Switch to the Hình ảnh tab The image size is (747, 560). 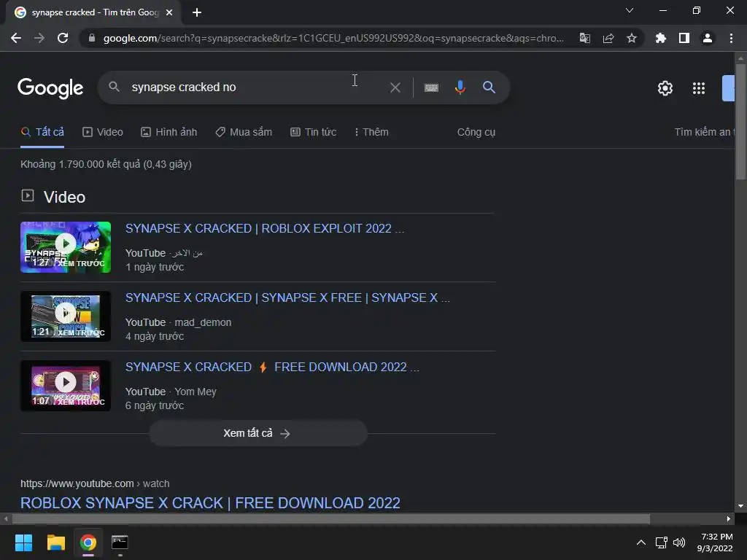click(x=169, y=132)
